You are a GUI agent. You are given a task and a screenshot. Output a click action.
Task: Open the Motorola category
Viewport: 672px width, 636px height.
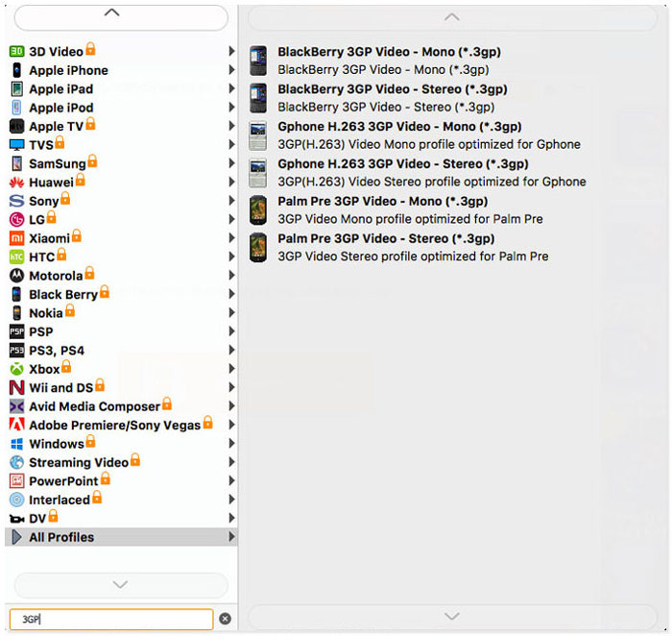(121, 276)
